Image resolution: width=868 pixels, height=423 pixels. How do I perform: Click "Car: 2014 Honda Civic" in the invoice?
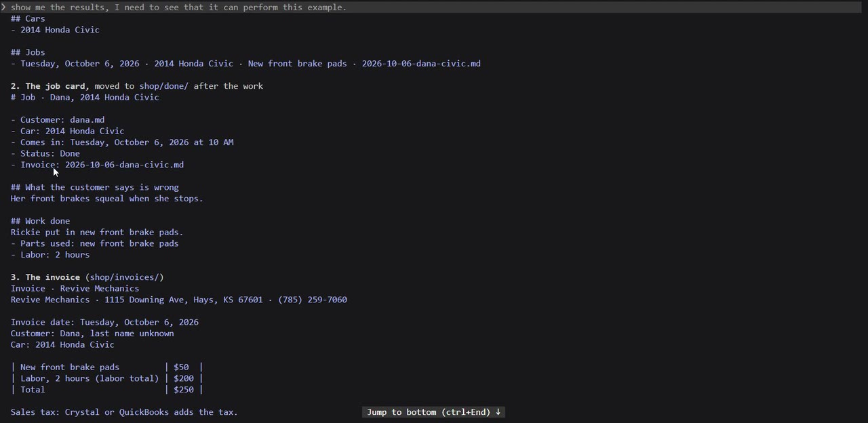pos(62,344)
